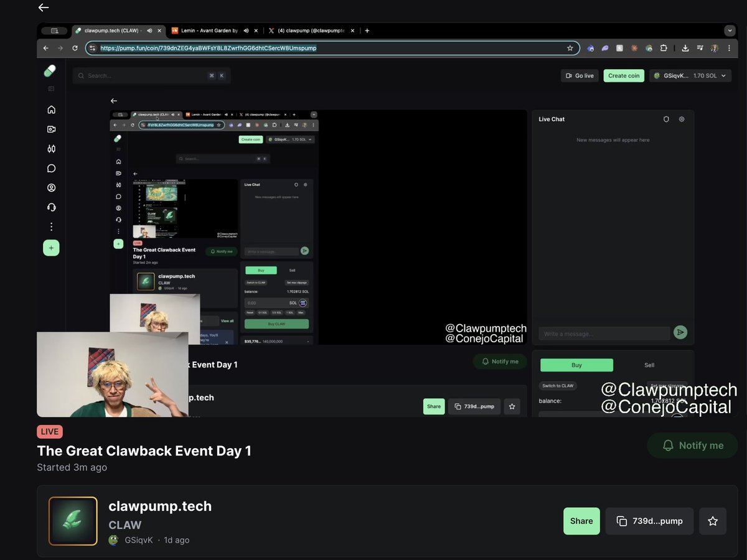Screen dimensions: 747x560
Task: View site info icon left of URL
Action: pos(93,48)
